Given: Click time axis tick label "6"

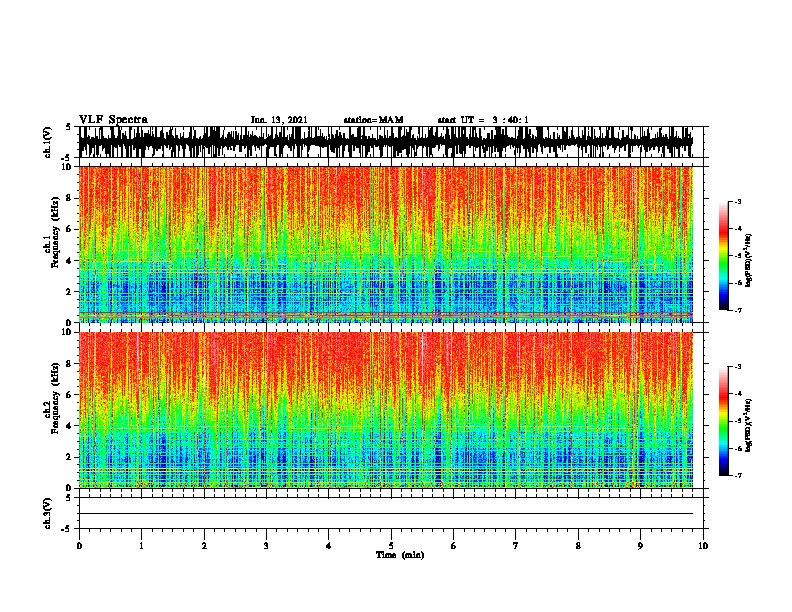Looking at the screenshot, I should pos(454,546).
